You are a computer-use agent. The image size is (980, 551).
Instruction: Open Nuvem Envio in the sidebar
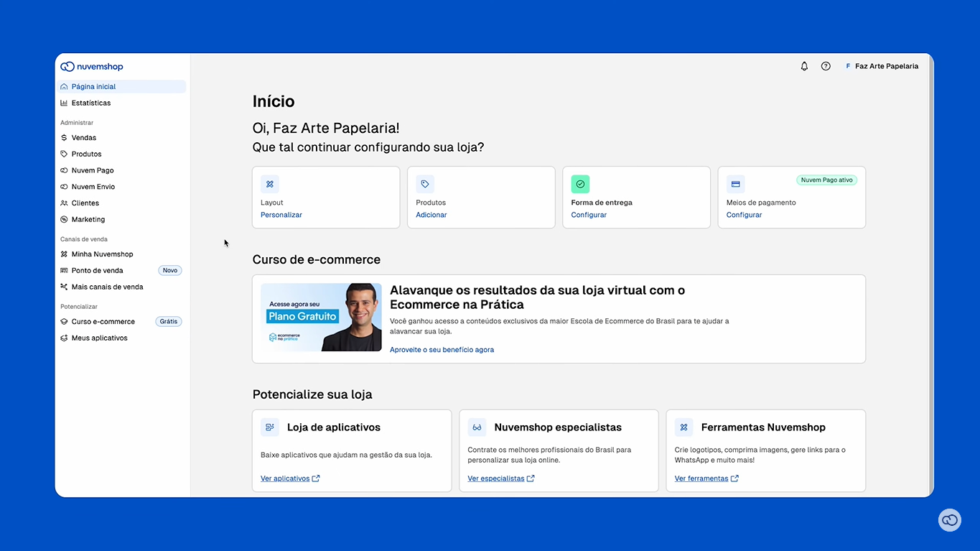(121, 187)
